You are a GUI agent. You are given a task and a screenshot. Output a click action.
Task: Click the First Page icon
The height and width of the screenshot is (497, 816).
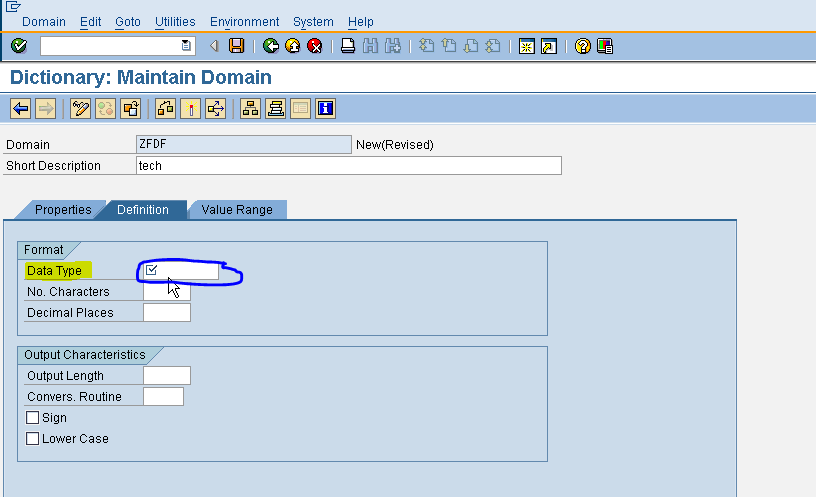[427, 46]
